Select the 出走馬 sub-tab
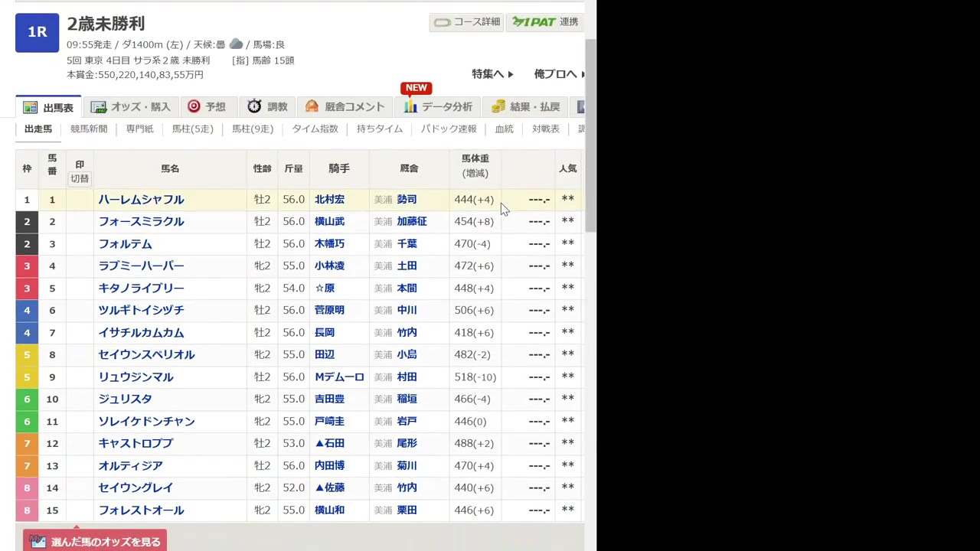 click(x=38, y=129)
